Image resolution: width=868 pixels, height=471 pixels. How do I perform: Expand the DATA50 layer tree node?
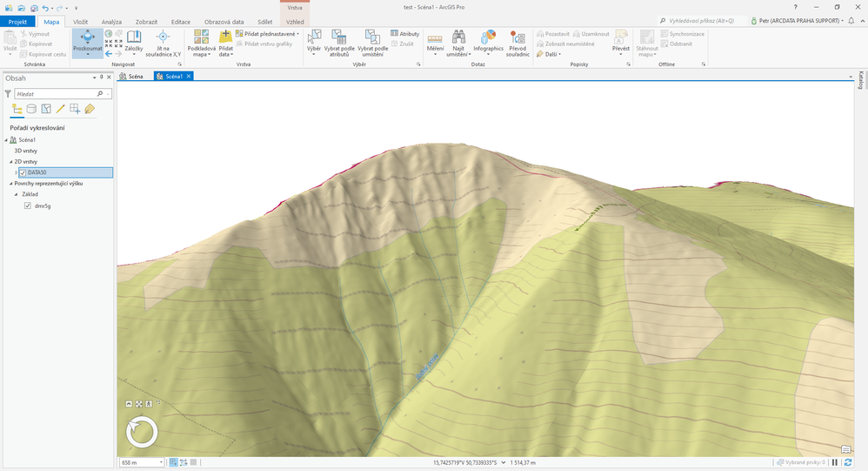click(16, 172)
